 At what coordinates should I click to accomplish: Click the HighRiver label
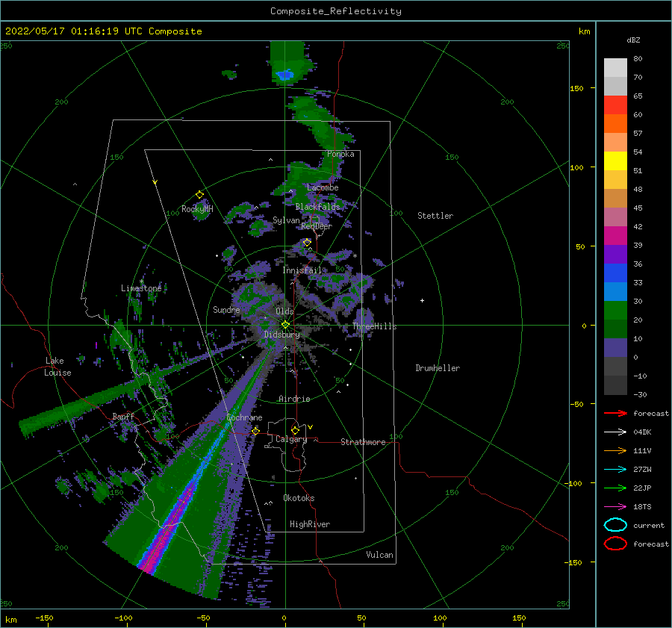click(310, 524)
